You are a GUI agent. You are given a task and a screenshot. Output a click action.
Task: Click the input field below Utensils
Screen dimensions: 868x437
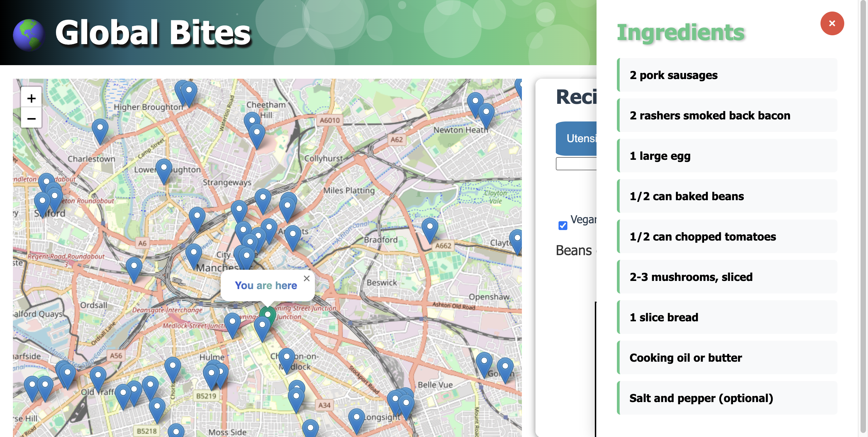pyautogui.click(x=577, y=164)
